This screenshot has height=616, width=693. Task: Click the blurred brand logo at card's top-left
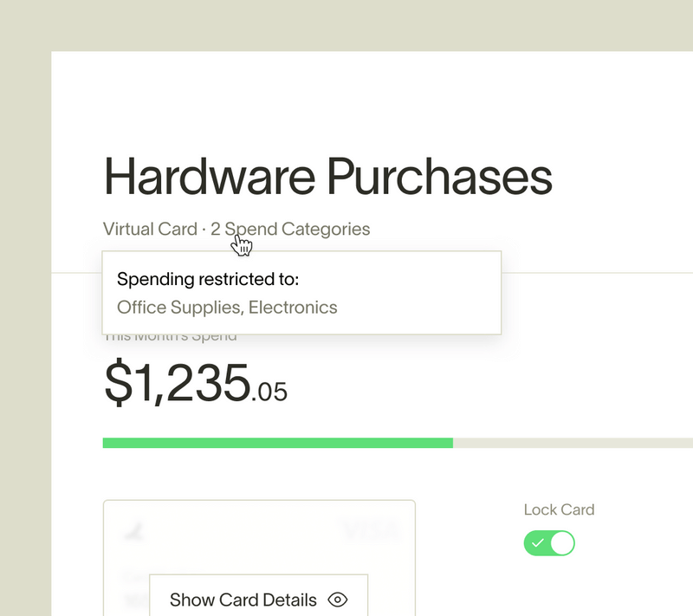point(134,532)
